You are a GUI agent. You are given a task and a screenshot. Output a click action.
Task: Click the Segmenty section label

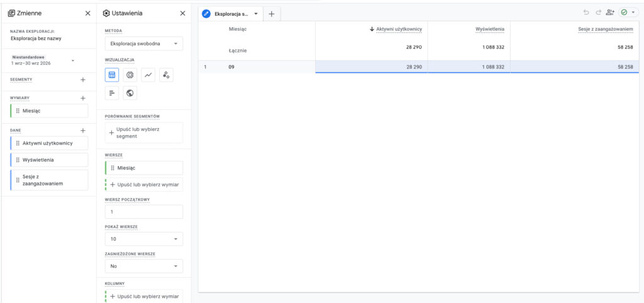pos(21,80)
